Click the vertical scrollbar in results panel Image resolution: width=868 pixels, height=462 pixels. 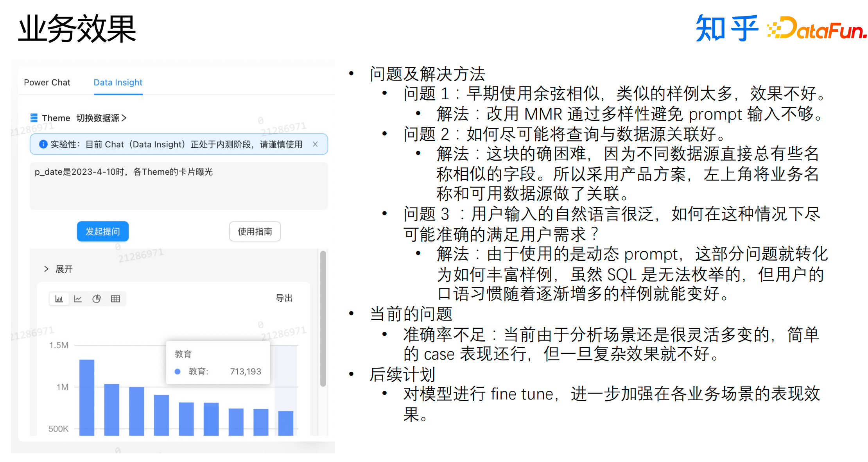[x=323, y=319]
